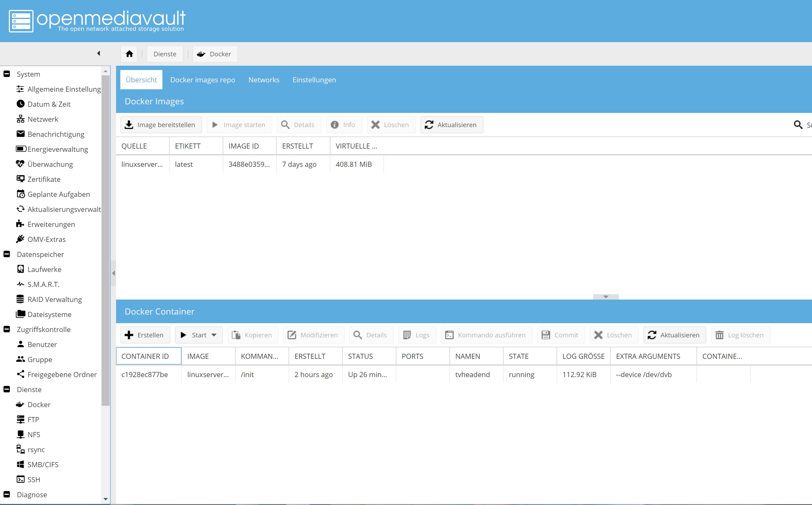Toggle sidebar with the vertical splitter arrow
Image resolution: width=812 pixels, height=505 pixels.
click(x=113, y=274)
